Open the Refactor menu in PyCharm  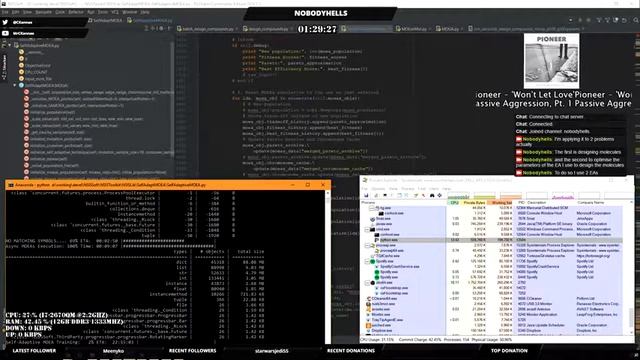pyautogui.click(x=76, y=12)
